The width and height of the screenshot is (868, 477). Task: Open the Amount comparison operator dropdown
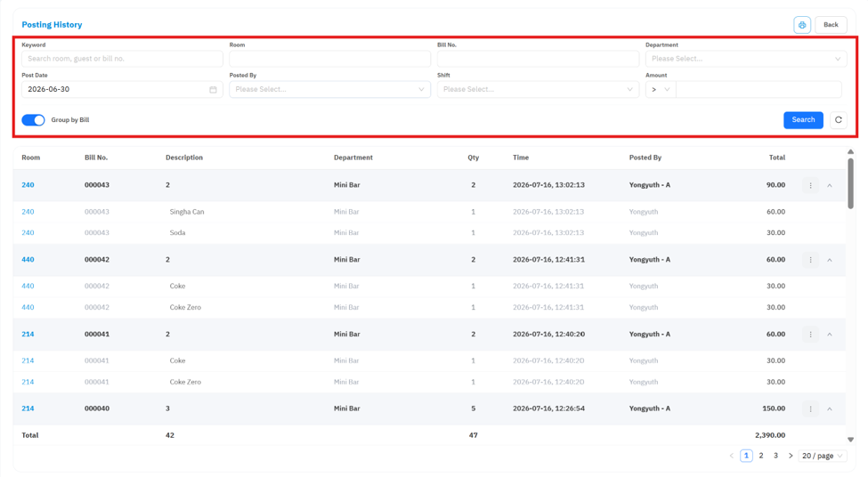click(661, 90)
